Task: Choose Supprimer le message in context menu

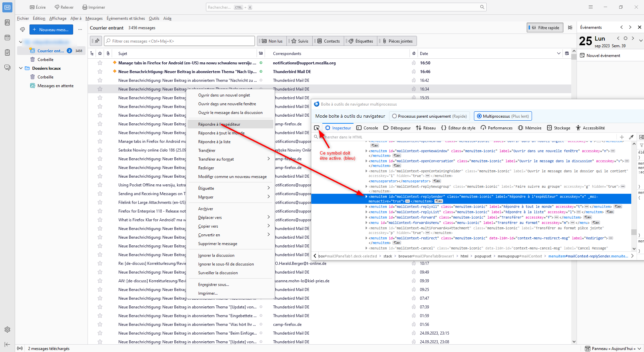Action: 231,244
